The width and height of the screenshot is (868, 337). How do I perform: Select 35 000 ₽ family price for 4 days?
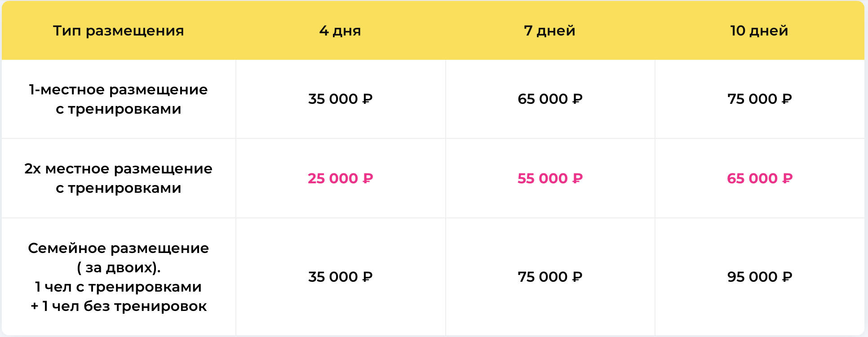[x=341, y=277]
